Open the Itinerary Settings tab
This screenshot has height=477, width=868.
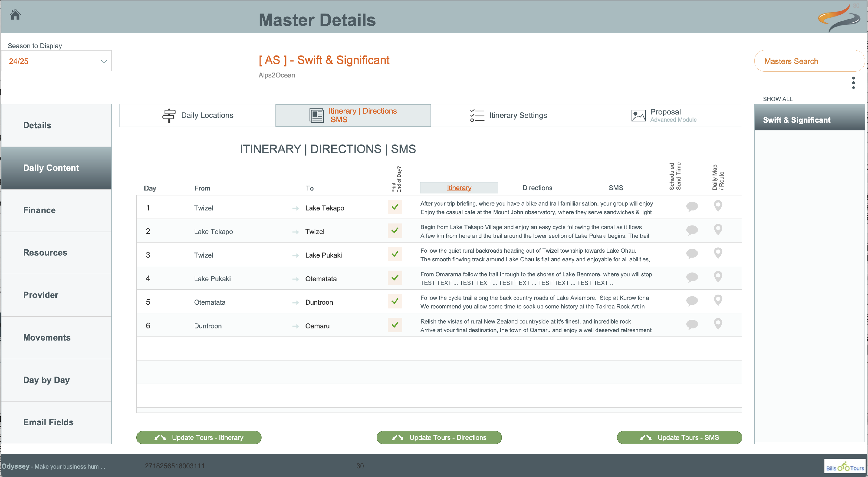pos(508,115)
